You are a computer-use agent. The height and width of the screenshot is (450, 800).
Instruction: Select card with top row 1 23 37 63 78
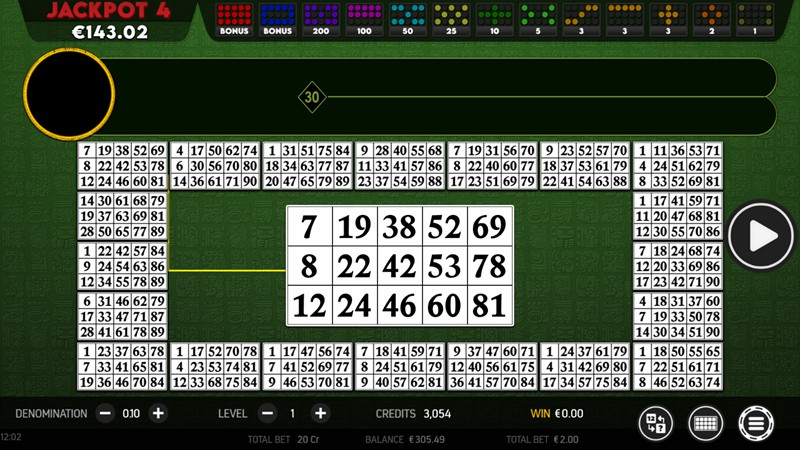click(x=122, y=367)
